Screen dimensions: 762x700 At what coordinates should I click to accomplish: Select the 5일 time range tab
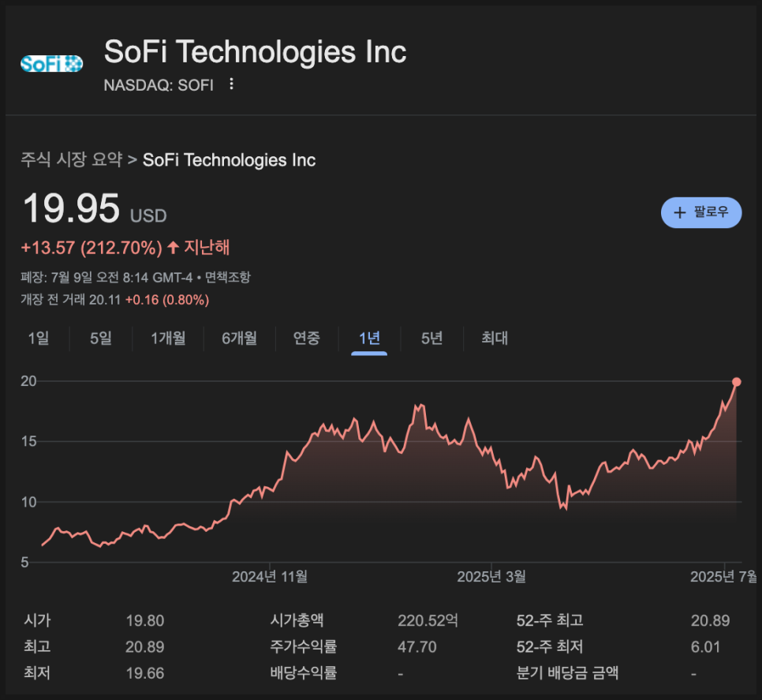click(101, 338)
